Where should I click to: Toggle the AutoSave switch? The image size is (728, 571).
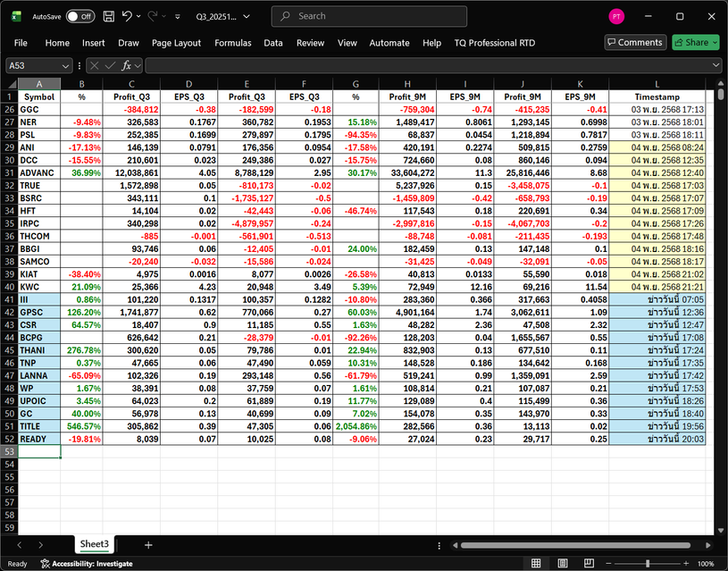pos(79,16)
